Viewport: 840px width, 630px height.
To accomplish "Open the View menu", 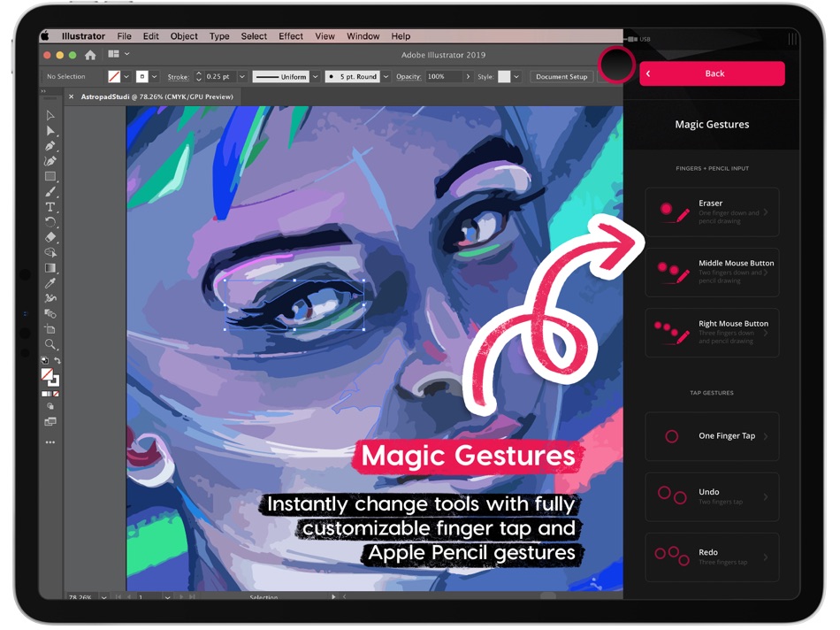I will [325, 36].
